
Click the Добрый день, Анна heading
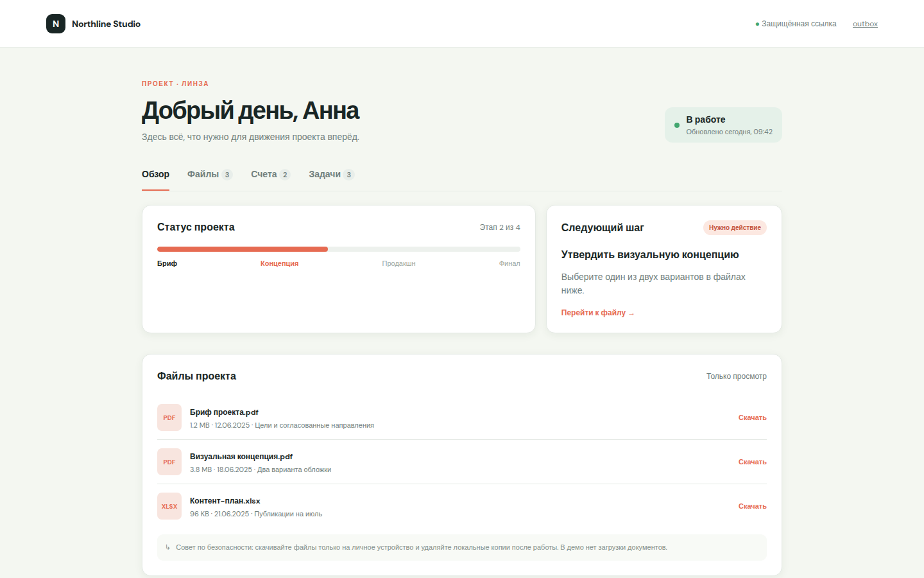[250, 110]
